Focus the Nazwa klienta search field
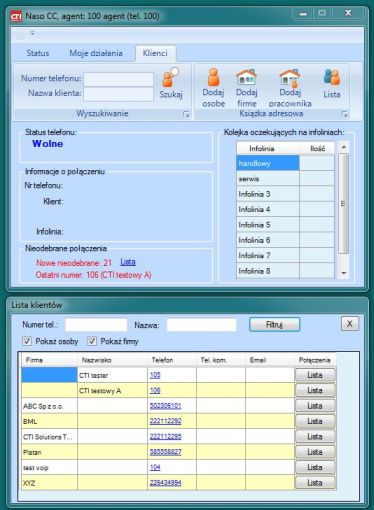374x510 pixels. [118, 94]
